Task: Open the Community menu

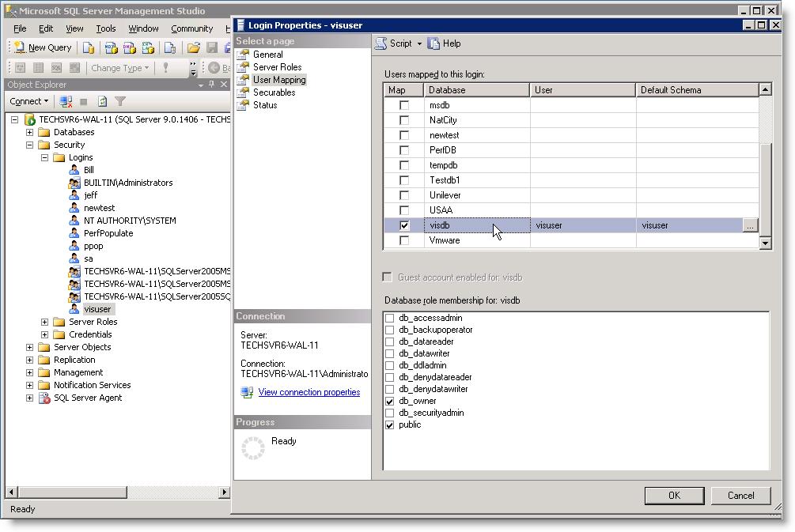Action: coord(191,29)
